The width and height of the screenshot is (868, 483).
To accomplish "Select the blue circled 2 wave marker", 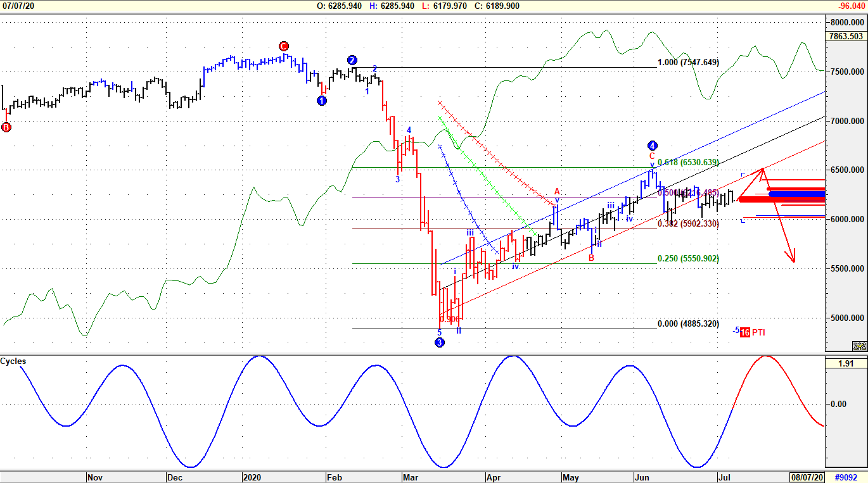I will tap(352, 60).
